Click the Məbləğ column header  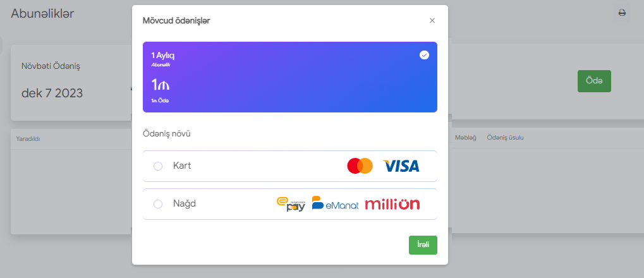465,138
